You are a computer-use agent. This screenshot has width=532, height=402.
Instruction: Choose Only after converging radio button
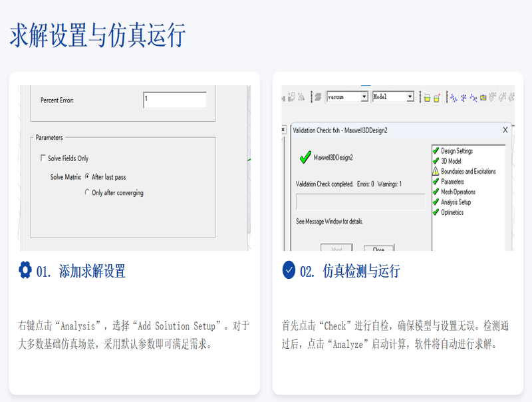click(87, 193)
